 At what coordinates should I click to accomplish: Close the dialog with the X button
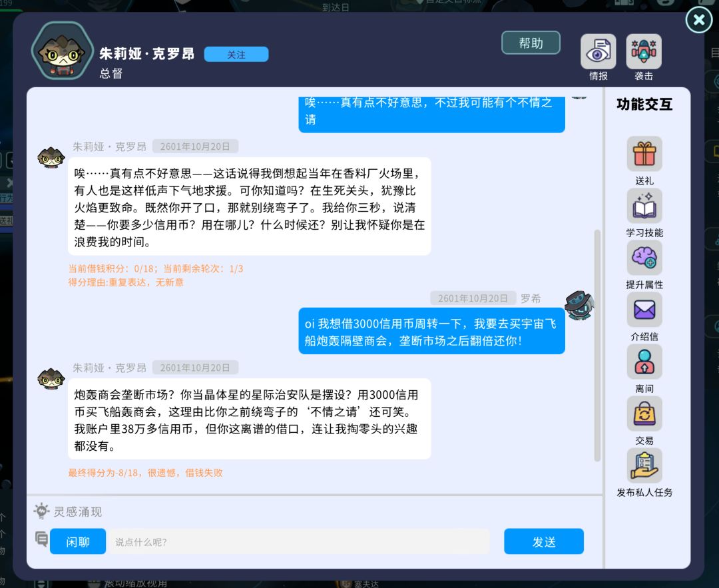point(699,20)
